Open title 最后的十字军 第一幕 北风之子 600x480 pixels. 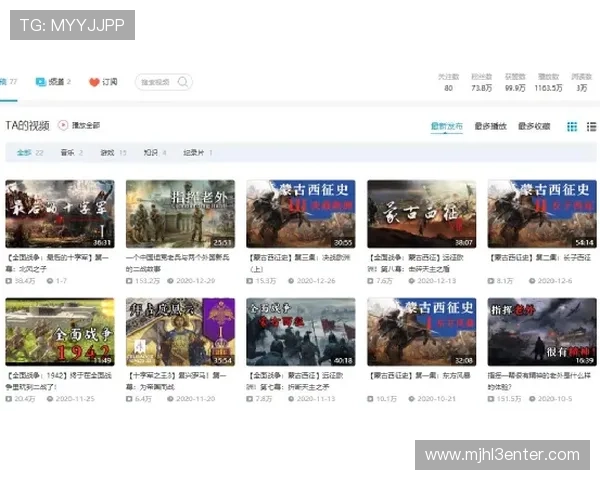click(59, 263)
